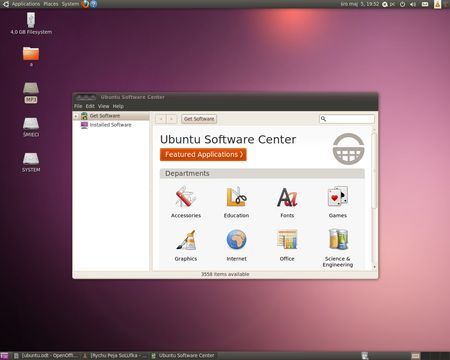Open the Science & Engineering department

(338, 248)
